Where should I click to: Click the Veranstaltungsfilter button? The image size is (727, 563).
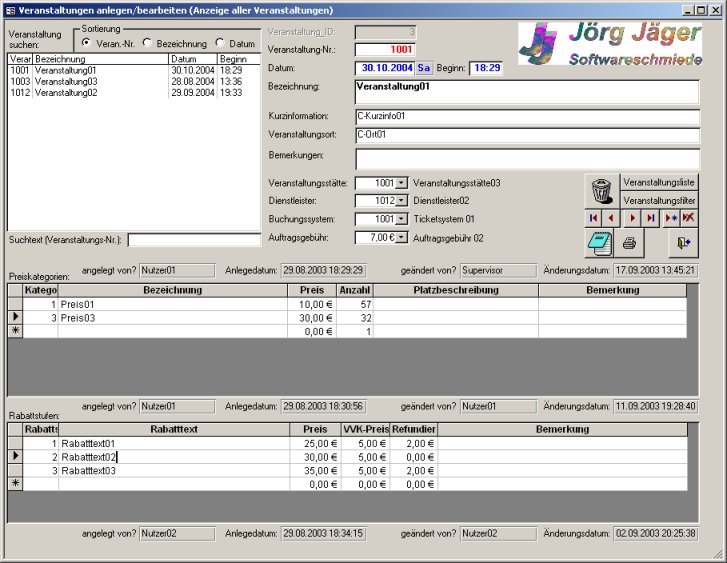tap(658, 200)
